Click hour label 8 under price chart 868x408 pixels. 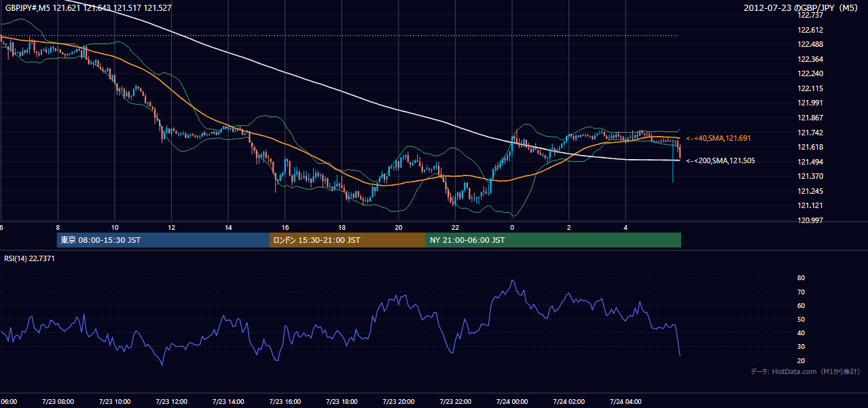point(58,228)
